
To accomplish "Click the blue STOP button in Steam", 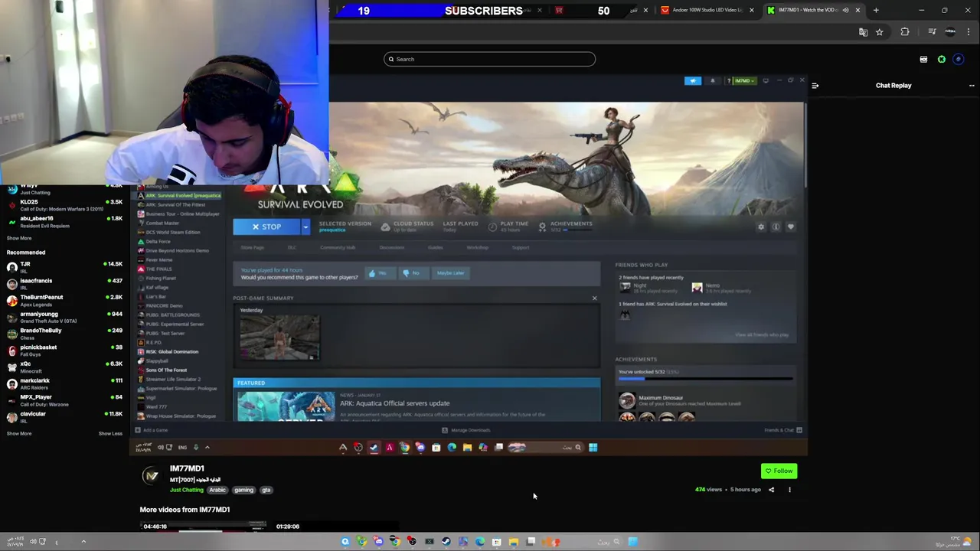I will tap(267, 227).
